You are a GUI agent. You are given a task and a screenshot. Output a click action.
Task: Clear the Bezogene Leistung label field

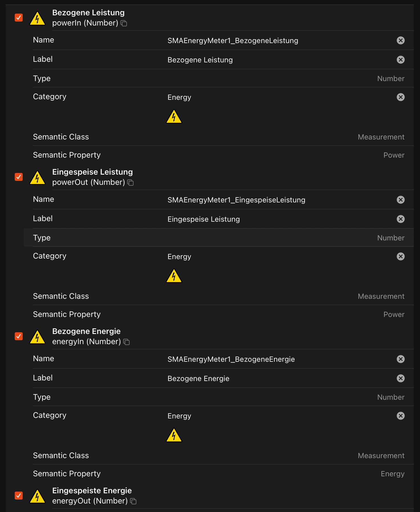coord(400,60)
